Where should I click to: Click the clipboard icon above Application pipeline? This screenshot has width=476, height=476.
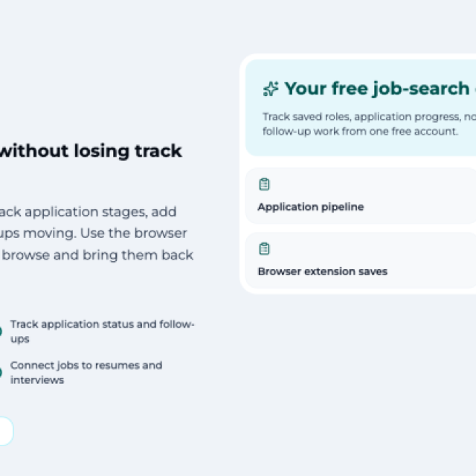click(x=264, y=184)
